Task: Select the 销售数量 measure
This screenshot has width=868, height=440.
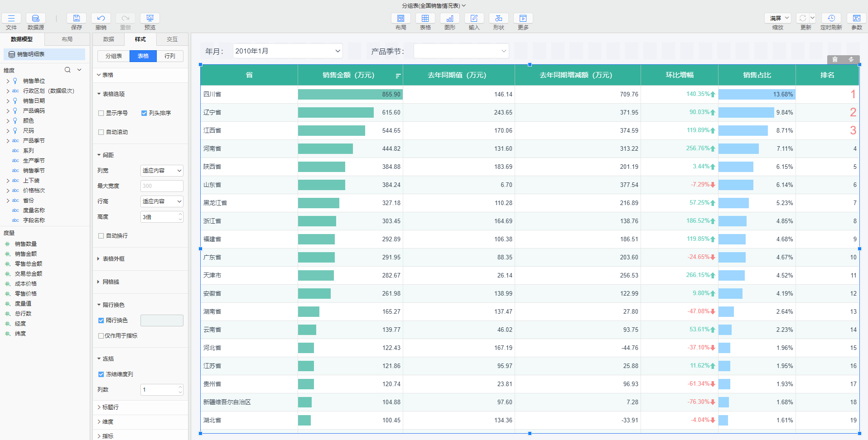Action: pos(26,244)
